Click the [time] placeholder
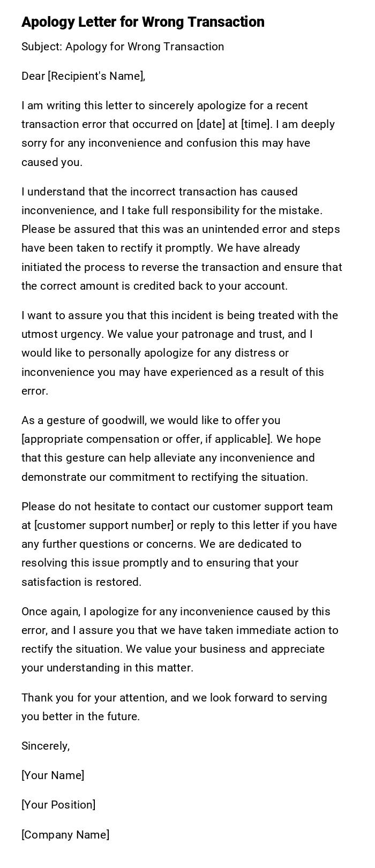This screenshot has height=868, width=375. [x=256, y=124]
